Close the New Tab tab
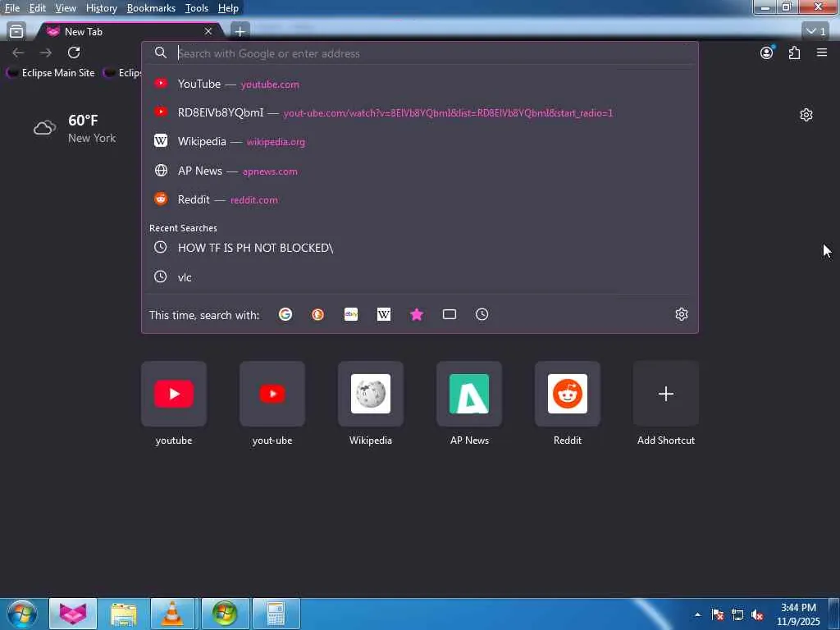The image size is (840, 630). [x=208, y=32]
